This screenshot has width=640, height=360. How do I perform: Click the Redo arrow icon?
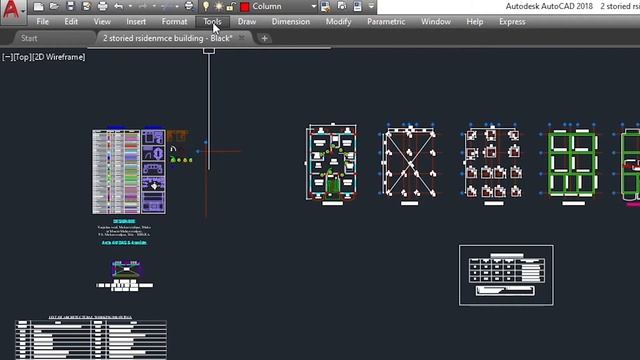click(143, 7)
